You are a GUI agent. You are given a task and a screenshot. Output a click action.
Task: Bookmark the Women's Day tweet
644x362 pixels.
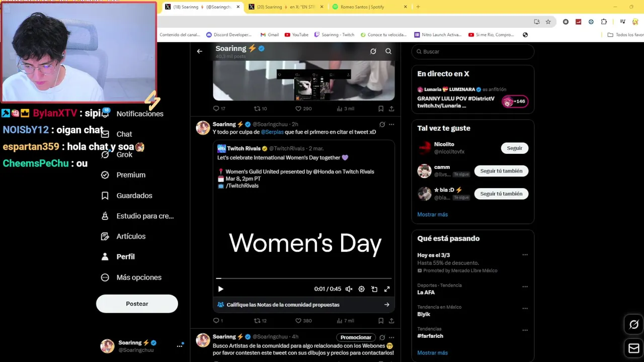point(381,320)
